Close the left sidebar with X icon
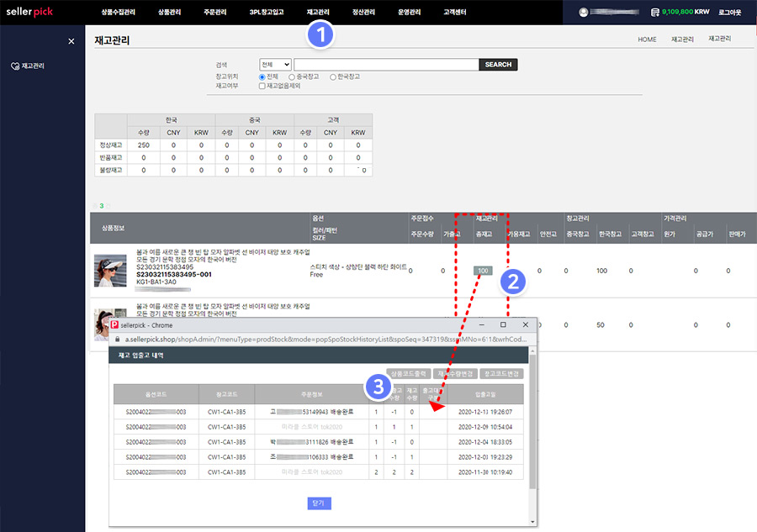This screenshot has height=532, width=757. pyautogui.click(x=71, y=41)
